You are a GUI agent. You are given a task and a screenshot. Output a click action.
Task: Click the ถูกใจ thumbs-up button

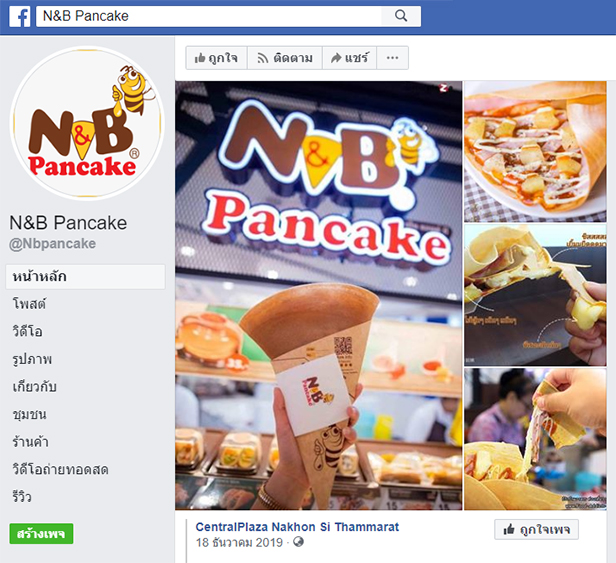tap(216, 58)
